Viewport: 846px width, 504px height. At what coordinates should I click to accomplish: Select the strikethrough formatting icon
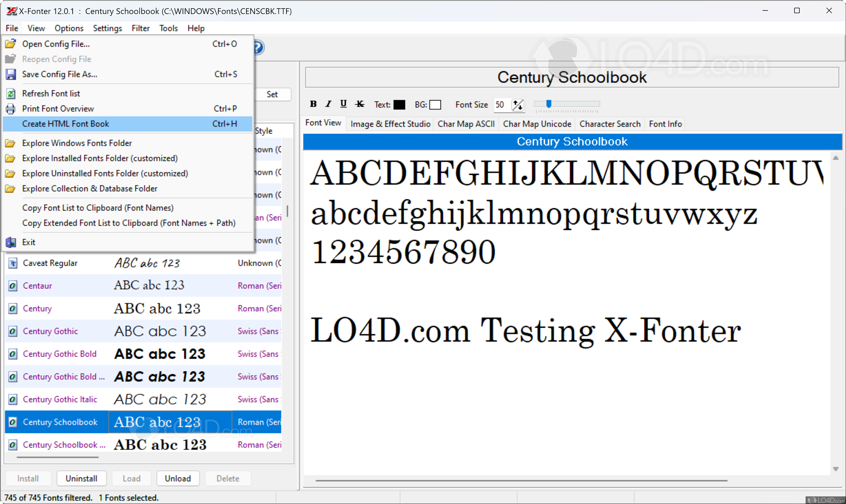coord(359,104)
